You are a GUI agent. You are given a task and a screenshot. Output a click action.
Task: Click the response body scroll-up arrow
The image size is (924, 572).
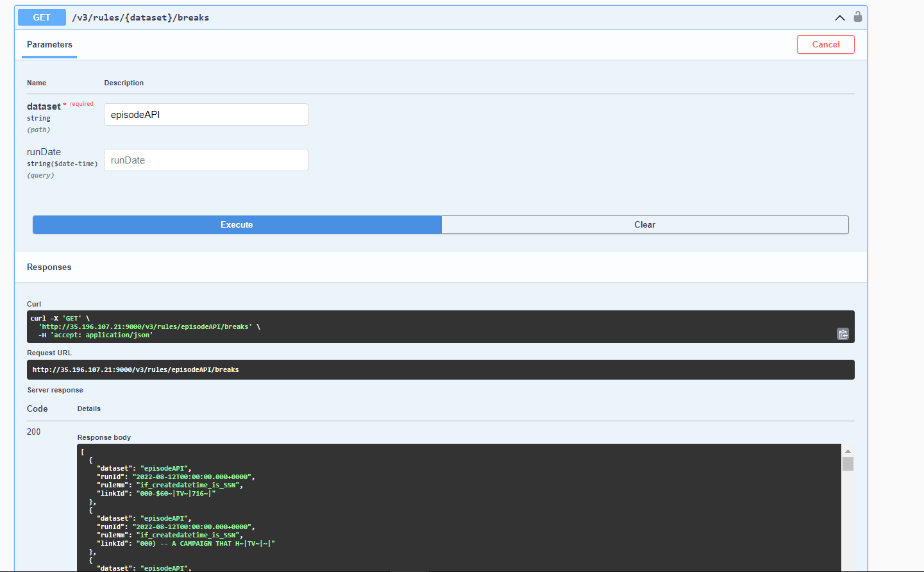(x=848, y=451)
